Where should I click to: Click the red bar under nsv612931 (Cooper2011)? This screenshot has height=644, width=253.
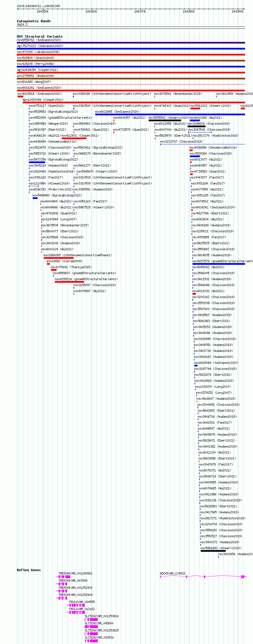point(74,138)
